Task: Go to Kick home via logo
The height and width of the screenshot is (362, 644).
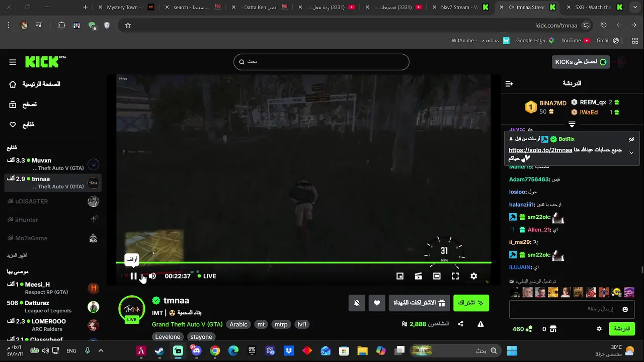Action: point(45,62)
